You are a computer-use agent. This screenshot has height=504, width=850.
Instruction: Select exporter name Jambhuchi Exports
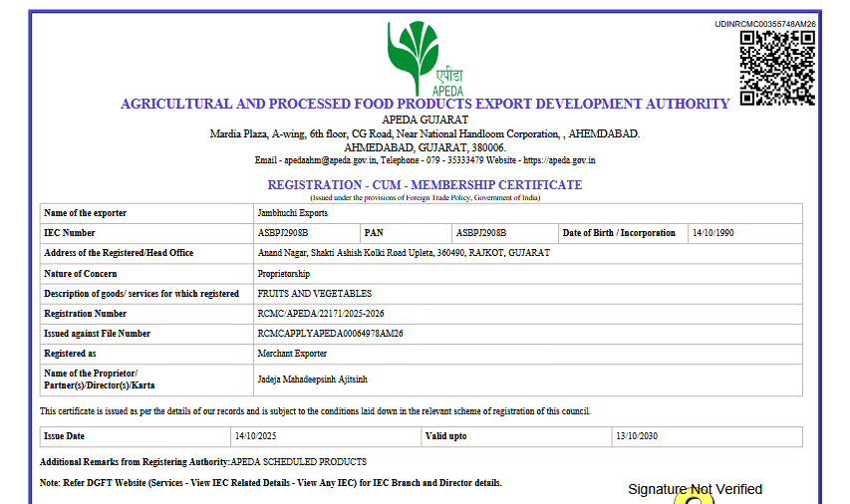(293, 213)
